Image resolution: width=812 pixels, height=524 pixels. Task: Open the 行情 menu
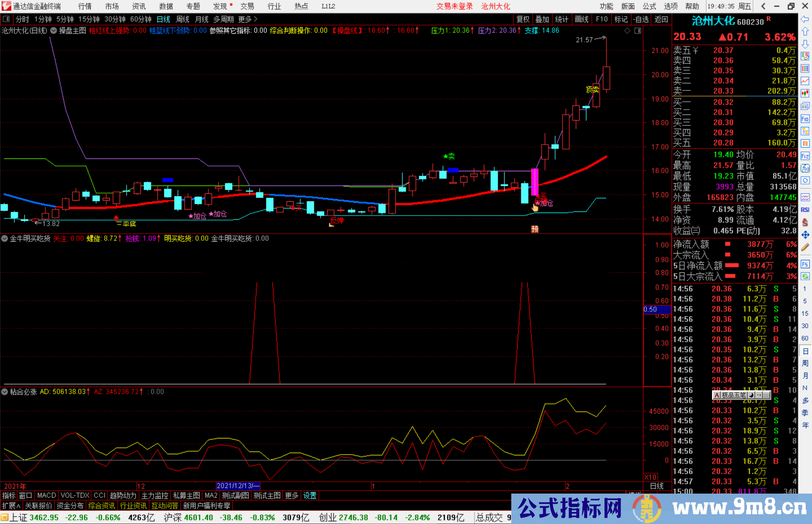[x=85, y=6]
